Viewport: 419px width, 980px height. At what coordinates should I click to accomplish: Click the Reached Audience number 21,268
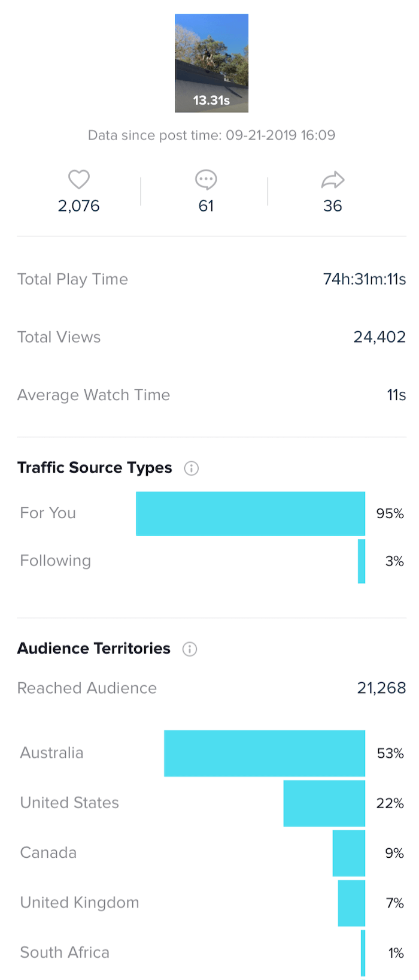pyautogui.click(x=381, y=688)
